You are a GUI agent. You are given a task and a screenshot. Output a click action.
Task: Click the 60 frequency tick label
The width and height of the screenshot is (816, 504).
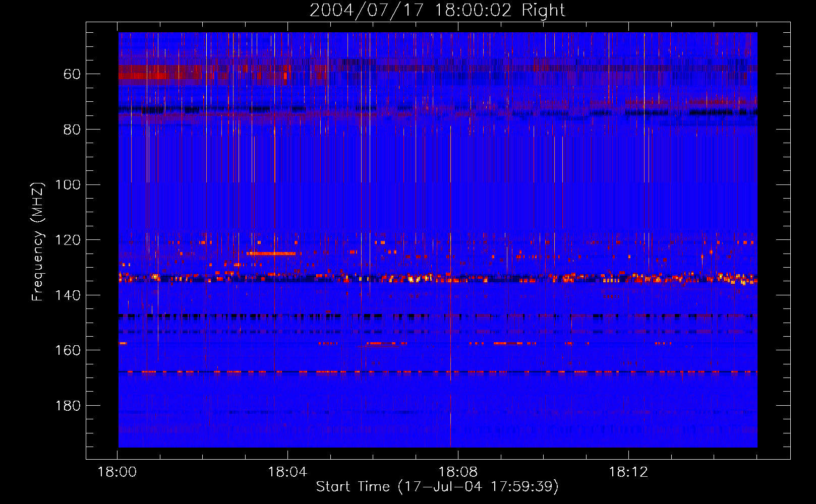[72, 75]
